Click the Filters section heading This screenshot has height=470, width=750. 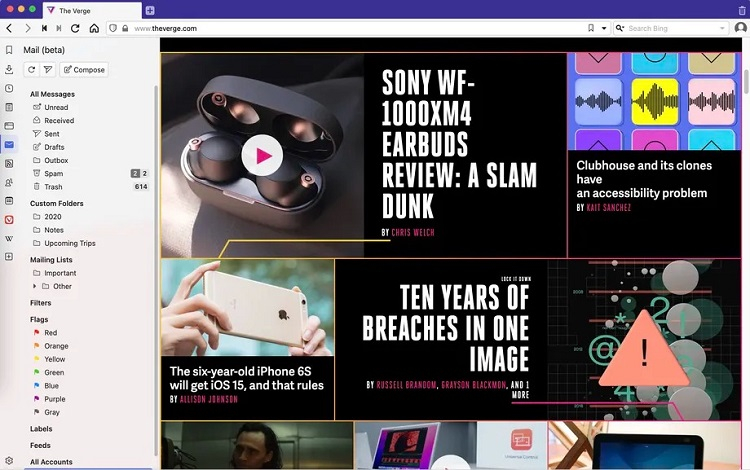tap(41, 303)
